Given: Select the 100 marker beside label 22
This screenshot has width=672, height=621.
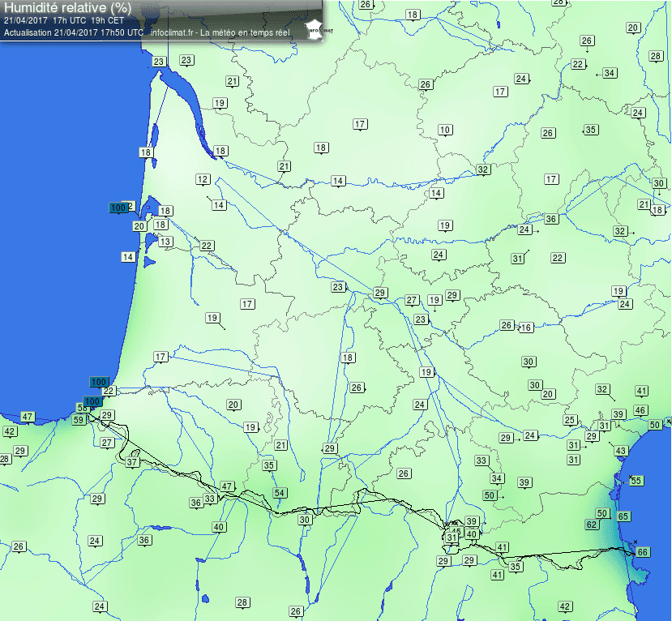Looking at the screenshot, I should (x=99, y=382).
